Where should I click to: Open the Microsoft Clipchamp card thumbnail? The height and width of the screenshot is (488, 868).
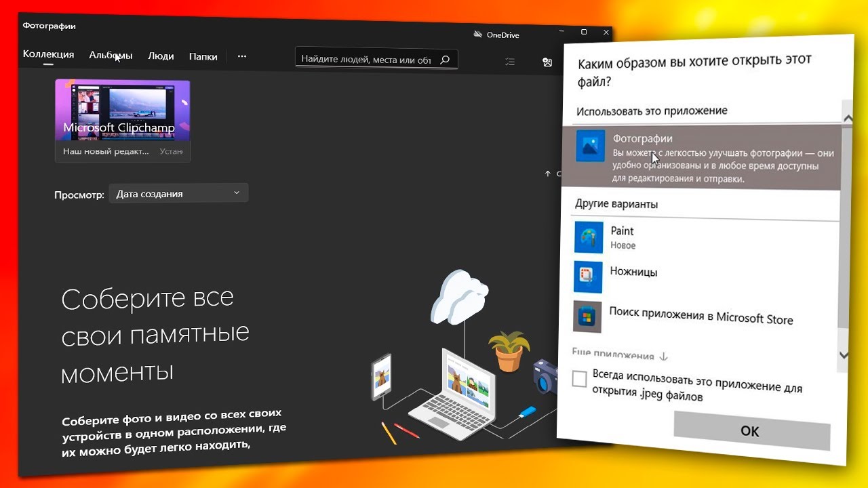pyautogui.click(x=123, y=110)
